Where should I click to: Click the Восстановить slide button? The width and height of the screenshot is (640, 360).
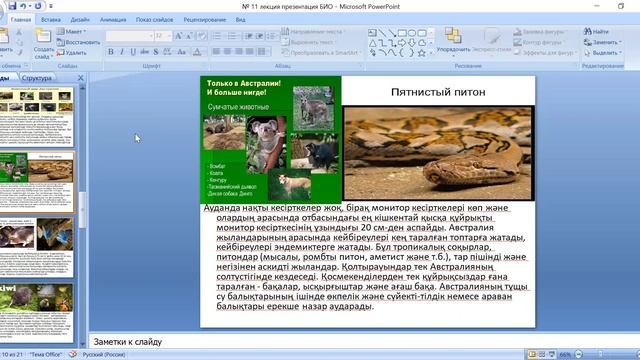(x=78, y=42)
